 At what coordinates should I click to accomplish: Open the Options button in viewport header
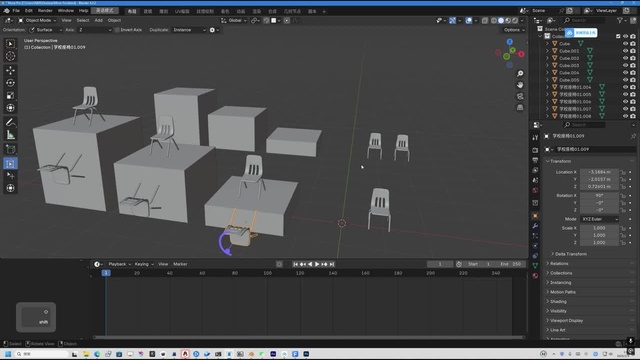coord(513,30)
